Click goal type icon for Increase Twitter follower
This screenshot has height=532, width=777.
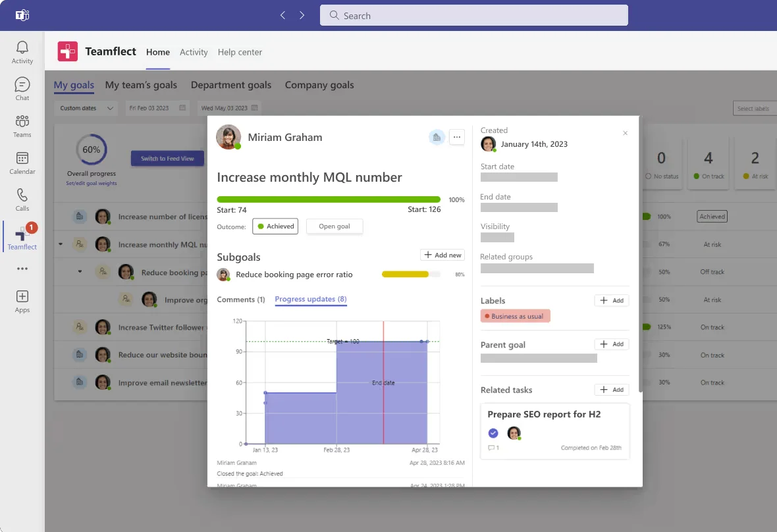pyautogui.click(x=79, y=327)
